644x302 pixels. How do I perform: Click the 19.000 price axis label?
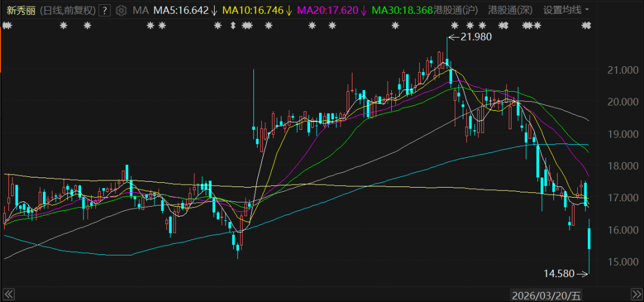click(x=623, y=134)
